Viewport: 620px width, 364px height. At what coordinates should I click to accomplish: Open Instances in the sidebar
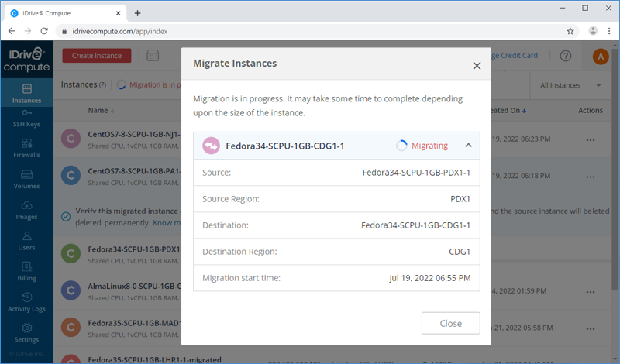coord(26,93)
